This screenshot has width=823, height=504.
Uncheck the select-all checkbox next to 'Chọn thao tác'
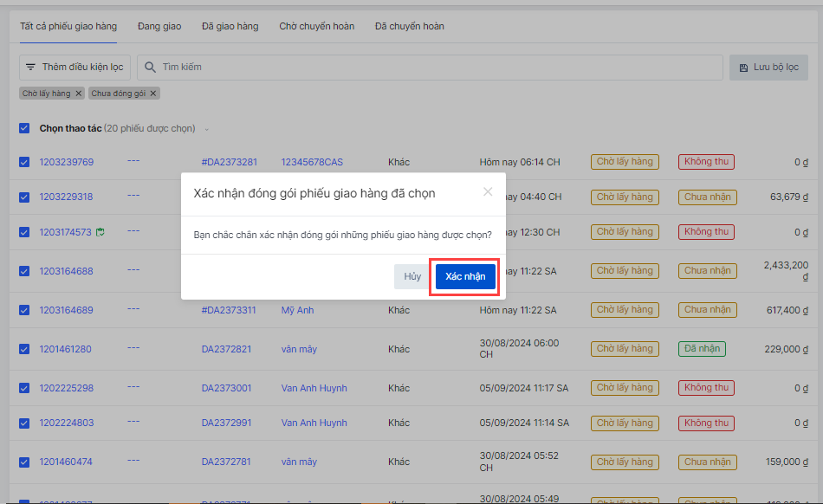coord(24,128)
